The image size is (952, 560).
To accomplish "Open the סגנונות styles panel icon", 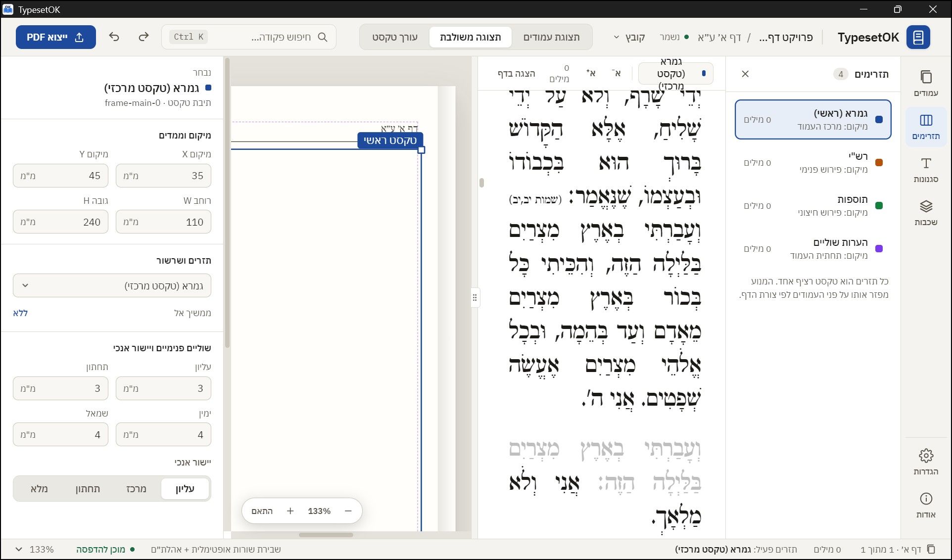I will point(926,170).
